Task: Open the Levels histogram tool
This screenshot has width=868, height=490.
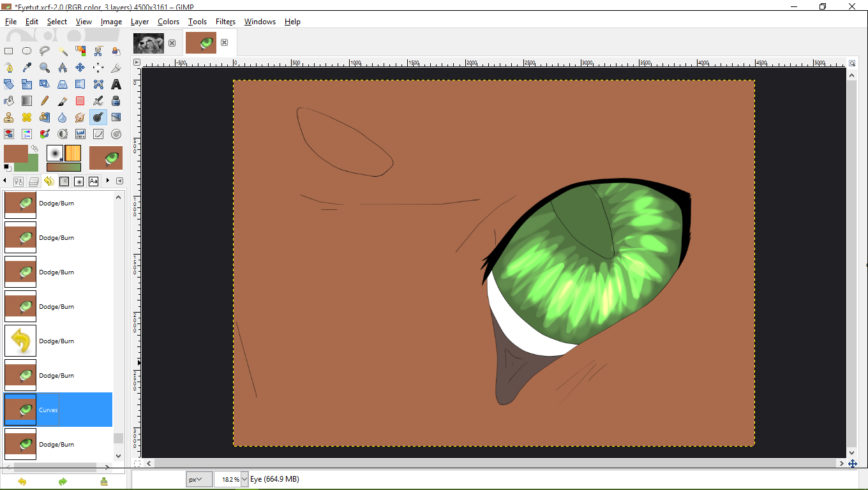Action: tap(80, 134)
